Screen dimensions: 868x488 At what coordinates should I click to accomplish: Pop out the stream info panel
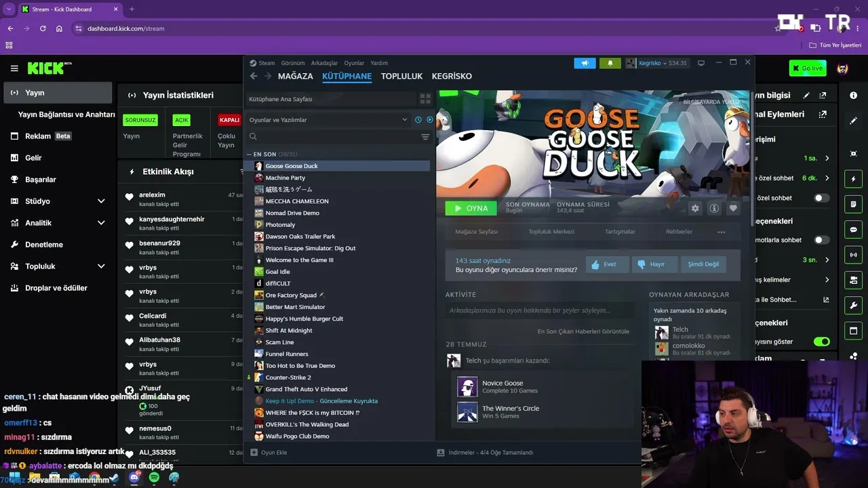(x=823, y=96)
